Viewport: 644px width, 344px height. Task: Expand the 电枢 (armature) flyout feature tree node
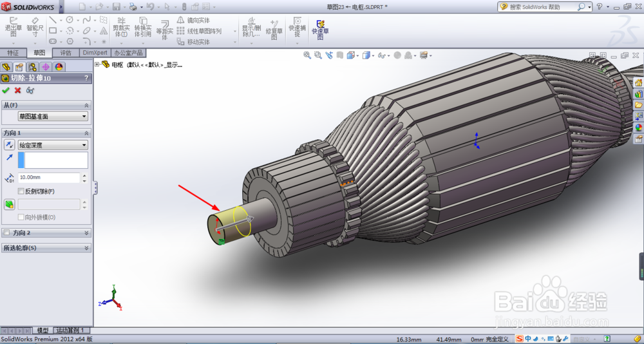(x=97, y=64)
